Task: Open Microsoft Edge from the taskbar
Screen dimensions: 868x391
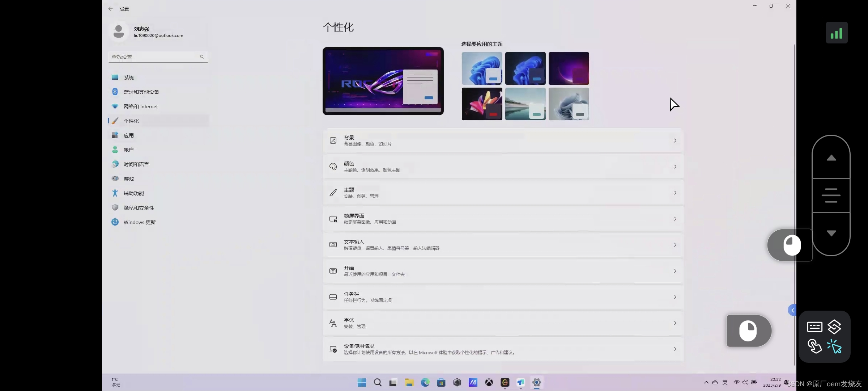Action: click(x=425, y=382)
